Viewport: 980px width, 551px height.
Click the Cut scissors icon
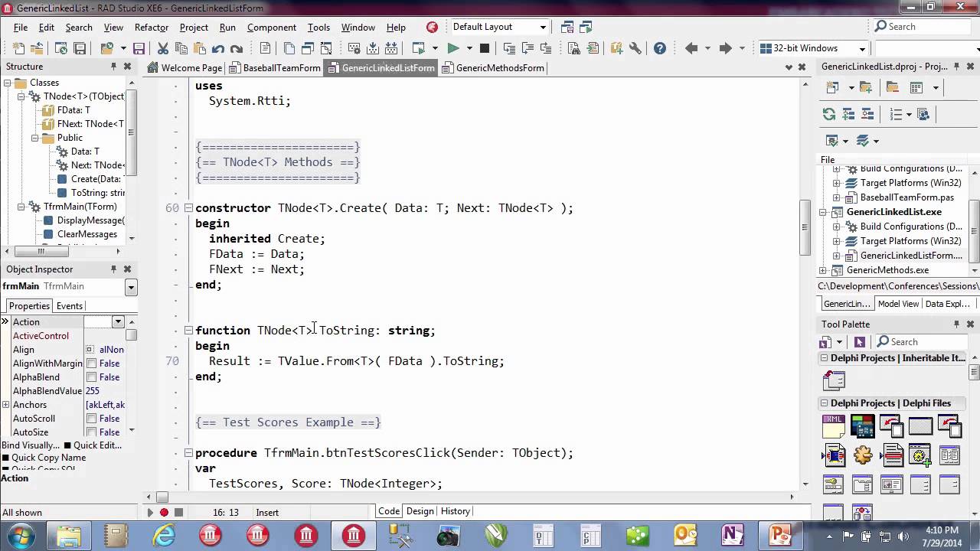click(x=163, y=48)
